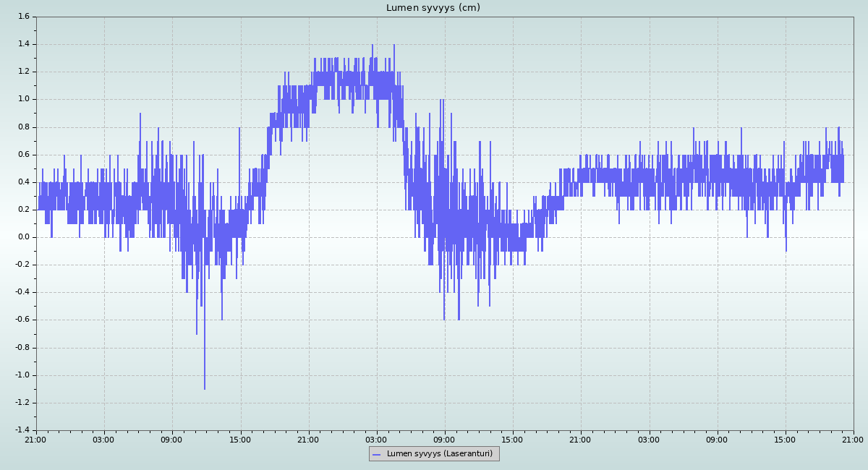
Task: Click the -0.8 y-axis tick label
Action: 22,348
